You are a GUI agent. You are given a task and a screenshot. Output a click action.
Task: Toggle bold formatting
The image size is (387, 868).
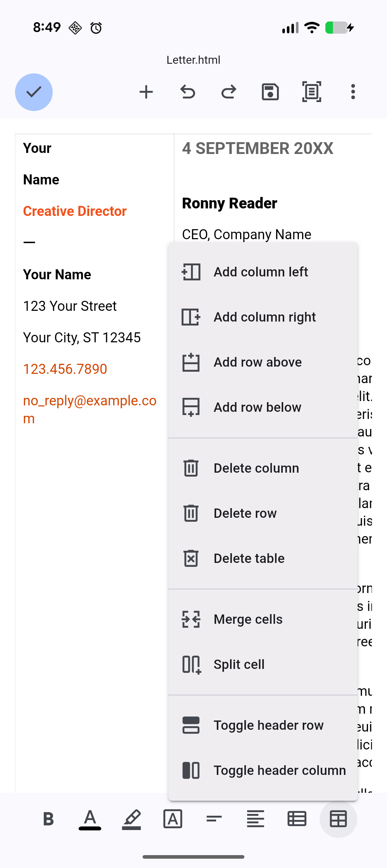(x=48, y=819)
